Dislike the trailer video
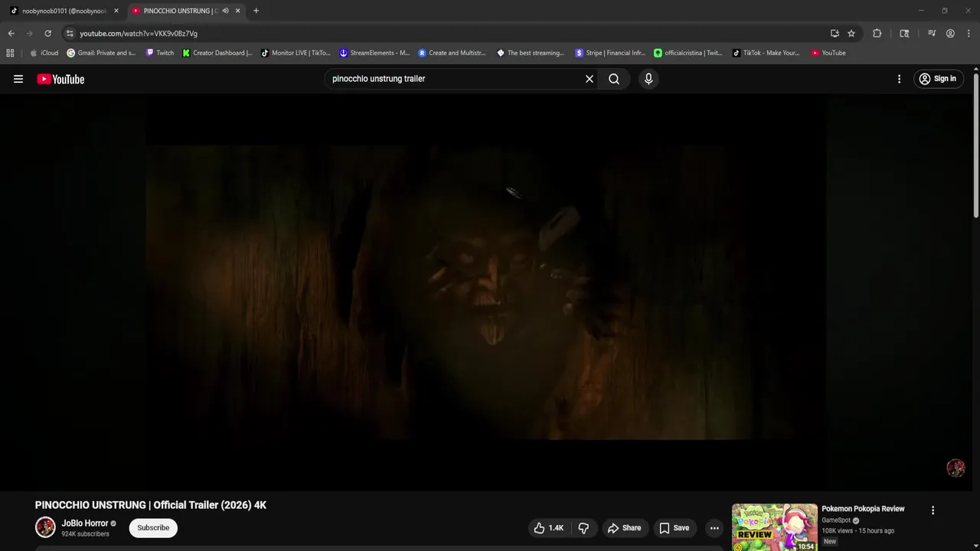 [x=583, y=528]
